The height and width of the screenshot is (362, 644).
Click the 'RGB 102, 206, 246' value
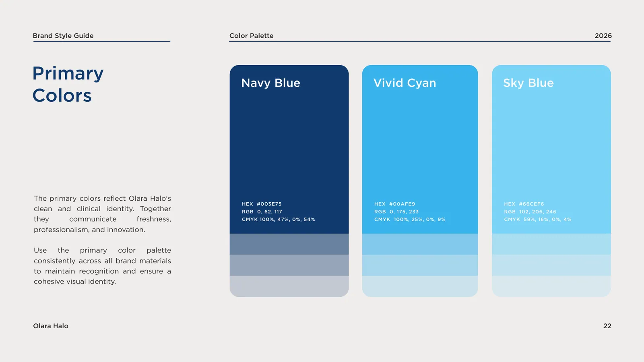530,212
